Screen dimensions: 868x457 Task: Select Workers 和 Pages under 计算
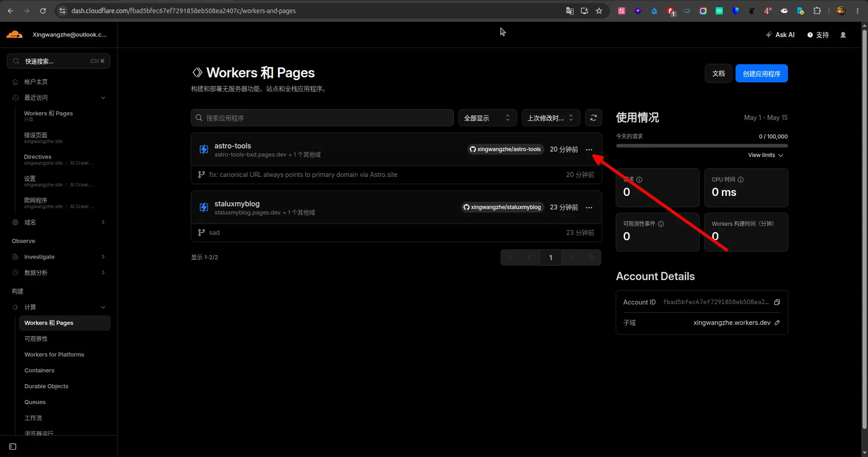click(65, 323)
